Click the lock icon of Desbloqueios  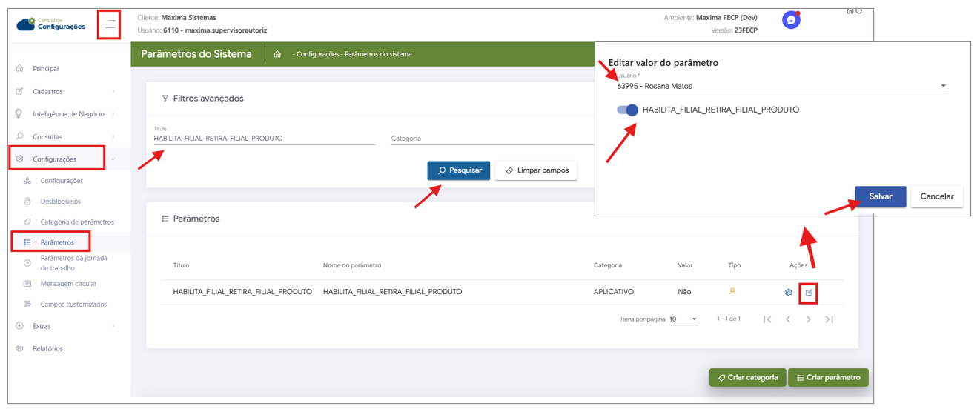(27, 202)
